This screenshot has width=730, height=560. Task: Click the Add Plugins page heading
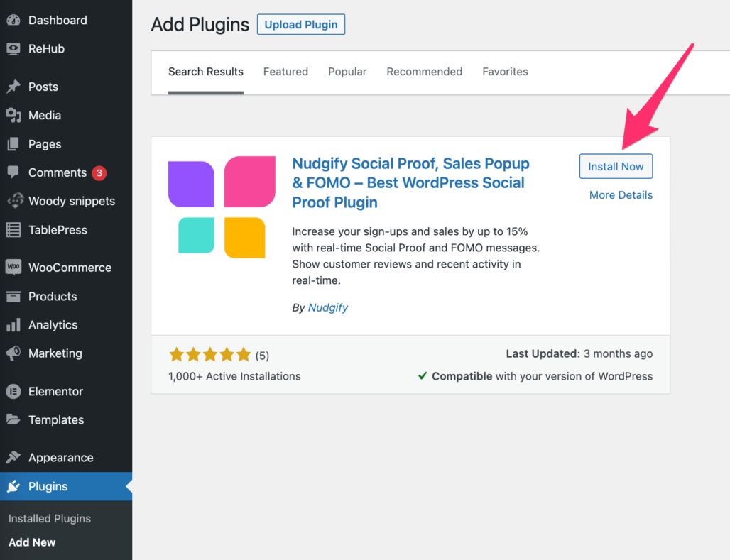pyautogui.click(x=200, y=25)
